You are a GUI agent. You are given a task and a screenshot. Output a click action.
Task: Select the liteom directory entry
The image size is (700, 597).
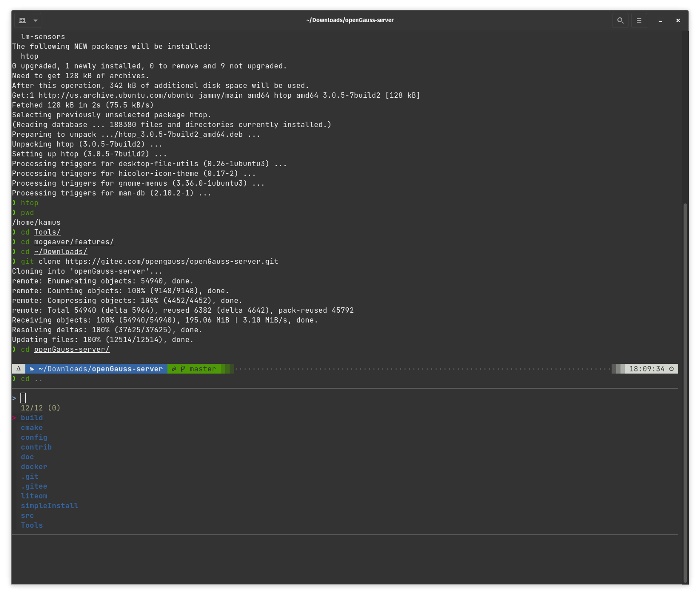34,496
